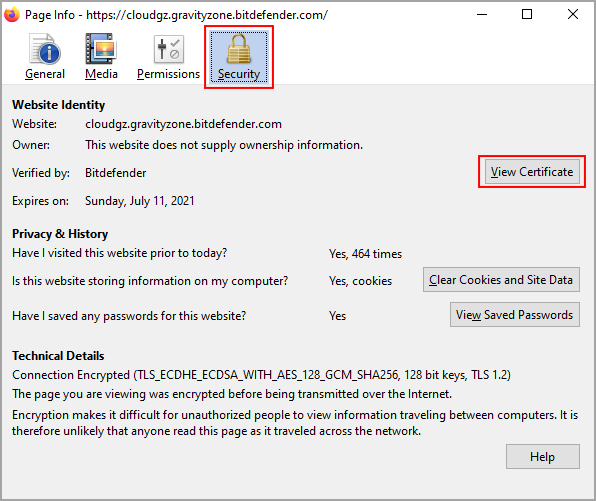
Task: Open the General tab info icon
Action: tap(45, 49)
